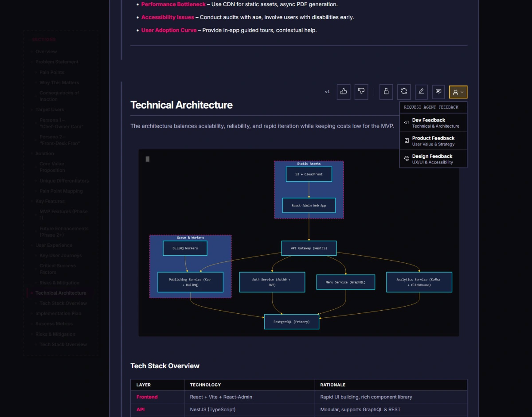Screen dimensions: 532x417
Task: Click the thumbs down icon
Action: coord(361,92)
